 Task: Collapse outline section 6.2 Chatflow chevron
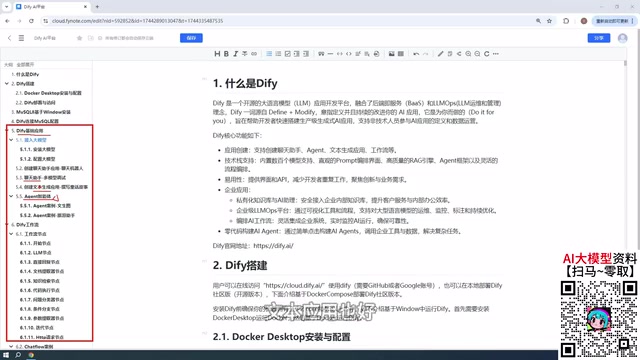(x=11, y=347)
